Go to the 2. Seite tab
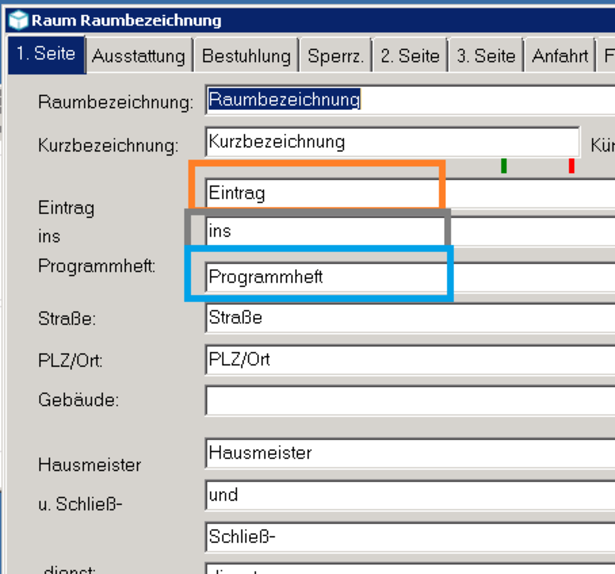This screenshot has height=574, width=615. [x=410, y=55]
